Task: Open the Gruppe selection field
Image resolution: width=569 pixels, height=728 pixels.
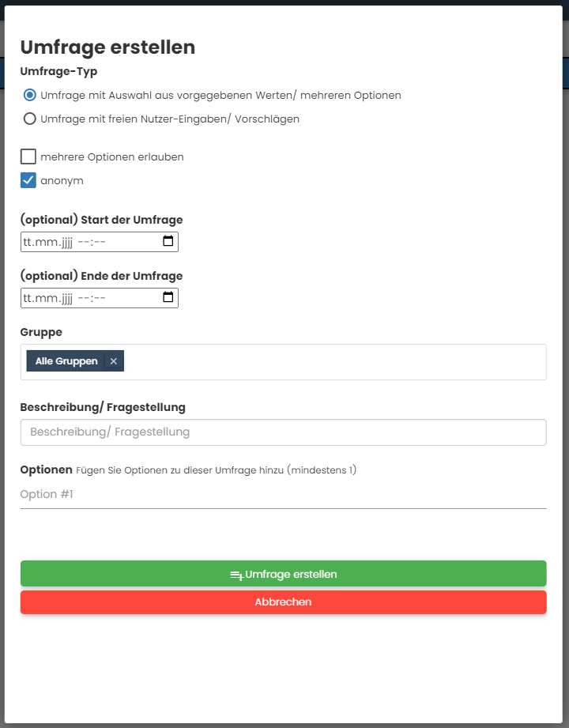Action: coord(332,362)
